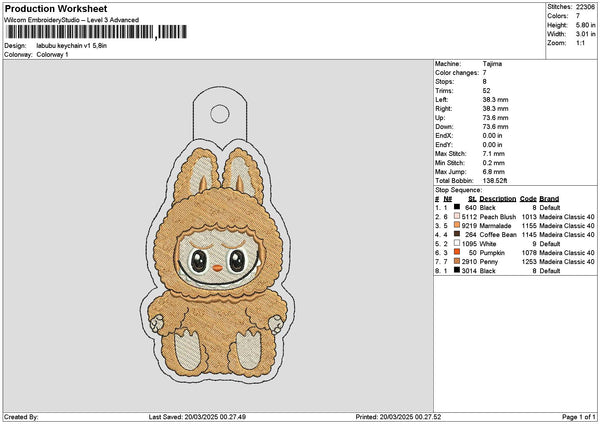Viewport: 600px width, 424px height.
Task: Click 'Wilcom EmbroideryStudio – Level 3 Advanced' text
Action: coord(72,20)
